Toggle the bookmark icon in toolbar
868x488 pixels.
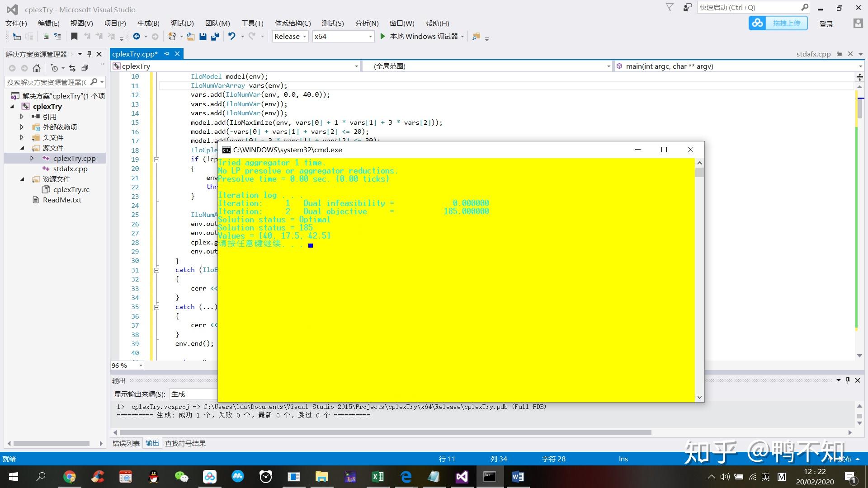pos(75,37)
